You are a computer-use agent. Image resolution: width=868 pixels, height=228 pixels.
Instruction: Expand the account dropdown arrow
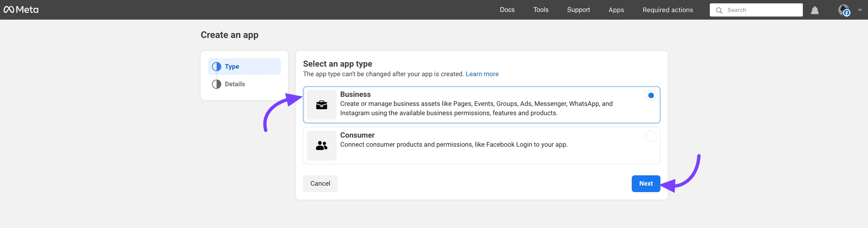(x=860, y=10)
